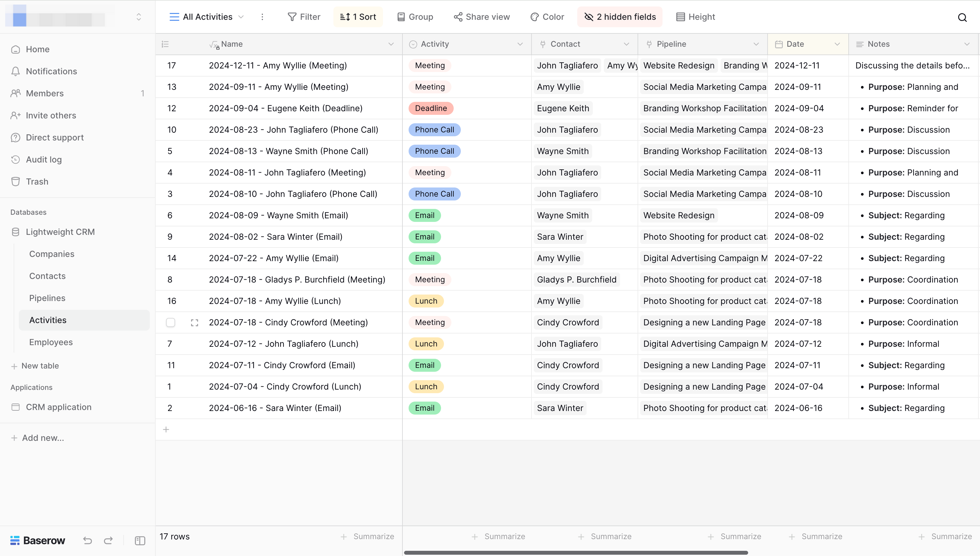
Task: Open Share view button
Action: [x=482, y=17]
